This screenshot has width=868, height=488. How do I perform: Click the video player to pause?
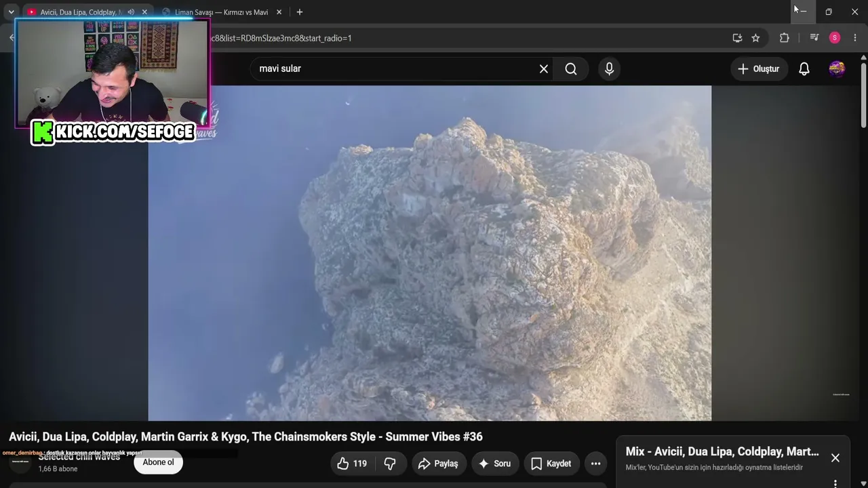(430, 253)
